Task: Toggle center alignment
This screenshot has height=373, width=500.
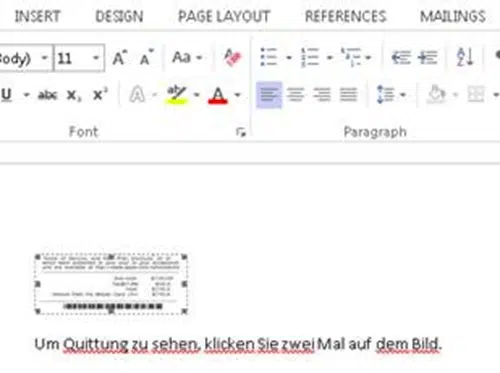Action: (x=295, y=95)
